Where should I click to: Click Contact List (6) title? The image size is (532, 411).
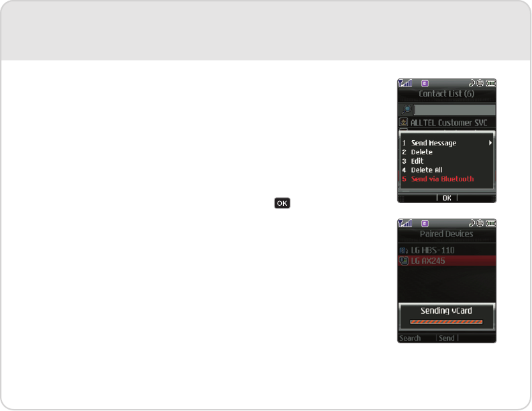pyautogui.click(x=446, y=94)
